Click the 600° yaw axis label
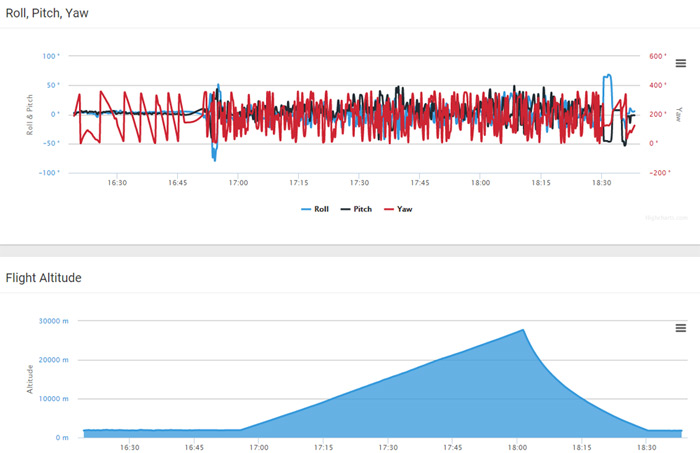 [x=658, y=56]
